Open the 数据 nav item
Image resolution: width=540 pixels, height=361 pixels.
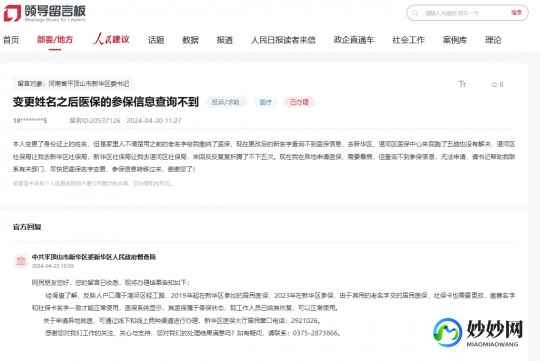pos(190,40)
